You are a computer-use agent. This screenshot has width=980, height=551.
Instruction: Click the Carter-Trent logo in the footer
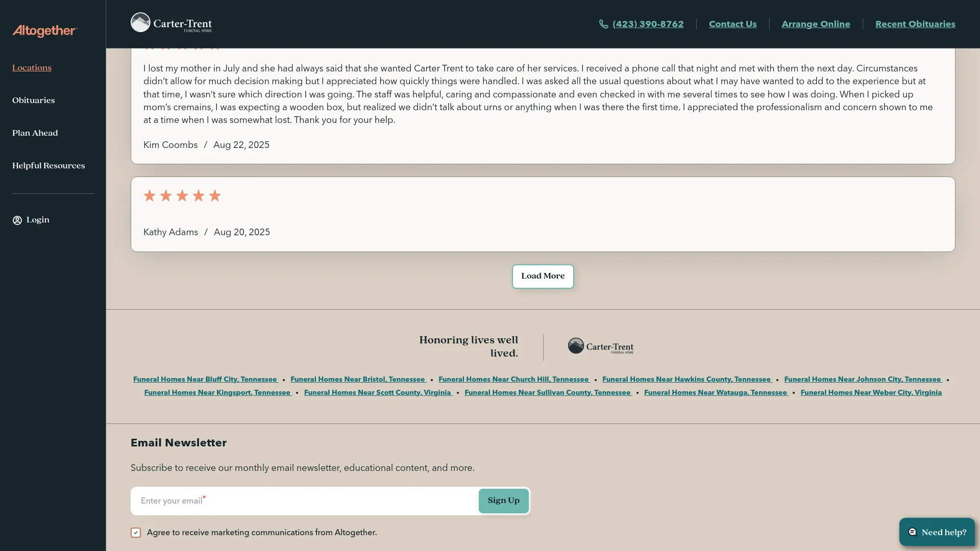(x=600, y=346)
